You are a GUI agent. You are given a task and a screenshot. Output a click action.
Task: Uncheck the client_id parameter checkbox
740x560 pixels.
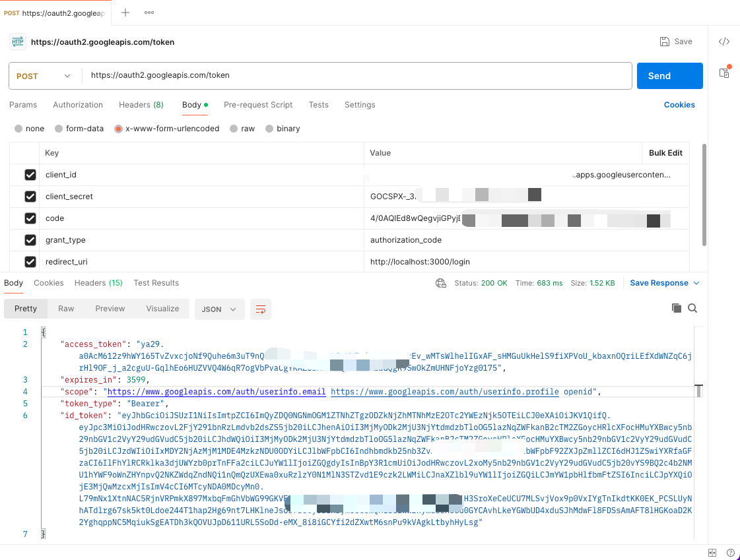(x=30, y=175)
